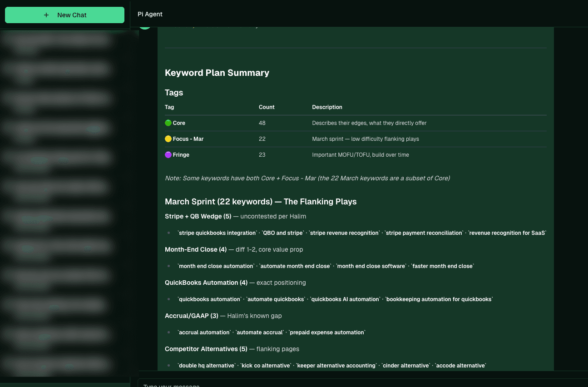Click the count value 23

(262, 155)
